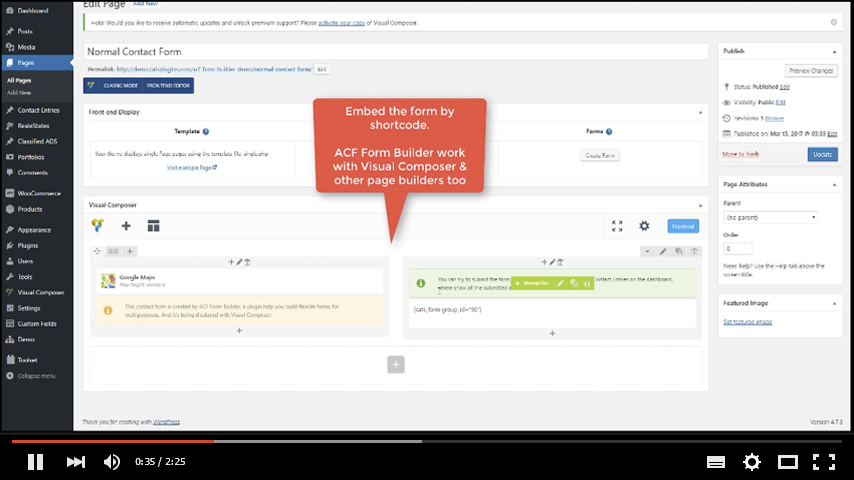Open Contact Entries menu
854x480 pixels.
tap(38, 110)
